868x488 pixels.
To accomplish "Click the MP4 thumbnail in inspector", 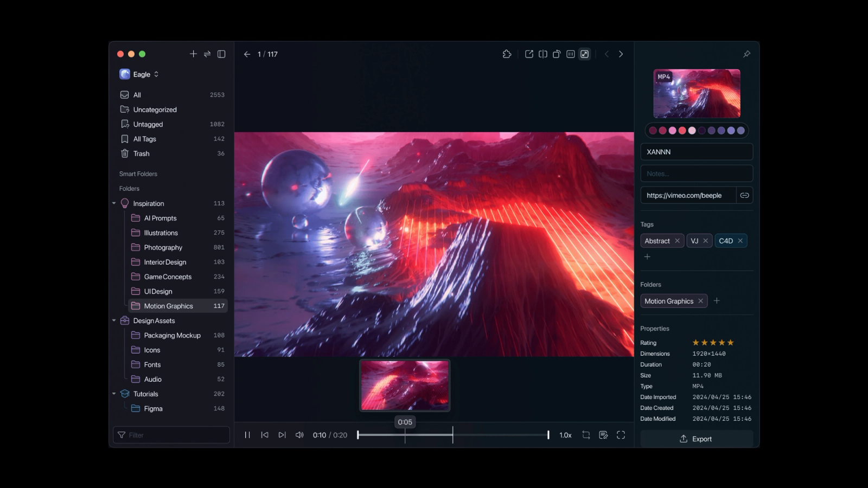I will coord(697,93).
